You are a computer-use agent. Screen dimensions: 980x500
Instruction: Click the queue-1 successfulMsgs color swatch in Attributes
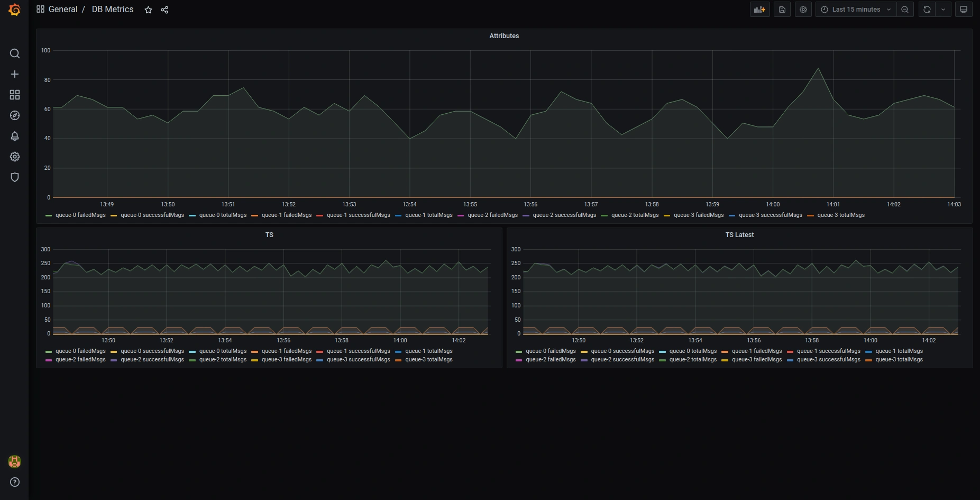point(319,215)
